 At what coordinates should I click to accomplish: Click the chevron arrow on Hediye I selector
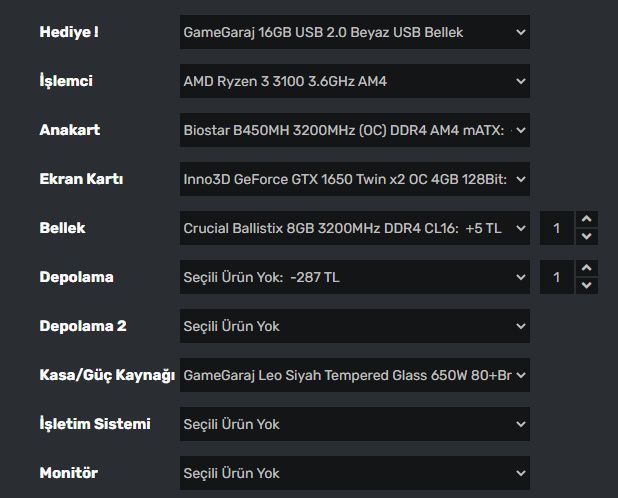pos(520,32)
